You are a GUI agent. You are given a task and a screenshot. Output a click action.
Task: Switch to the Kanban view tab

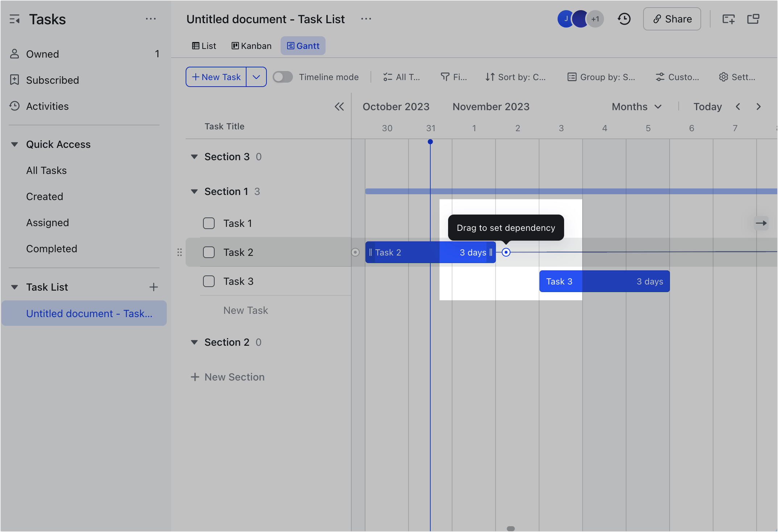(251, 46)
